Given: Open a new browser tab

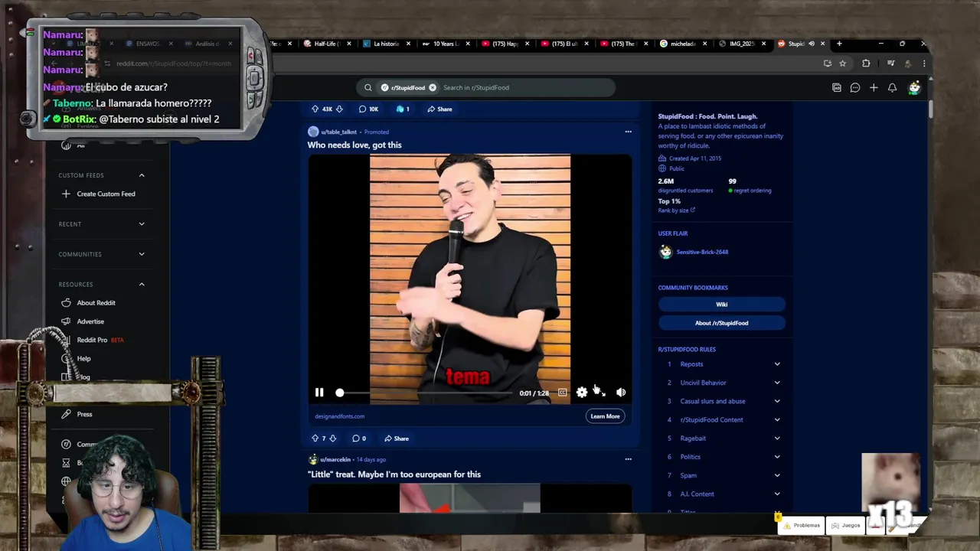Looking at the screenshot, I should [839, 44].
